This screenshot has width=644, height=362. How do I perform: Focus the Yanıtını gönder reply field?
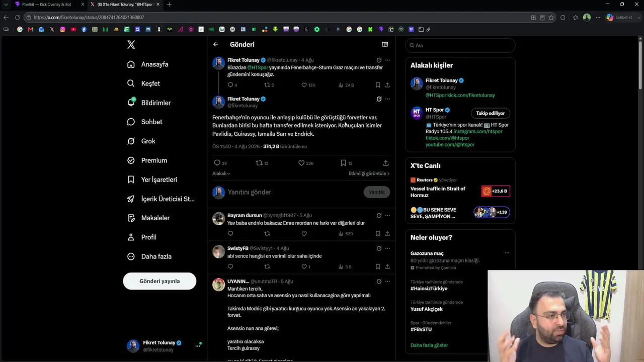click(x=293, y=192)
